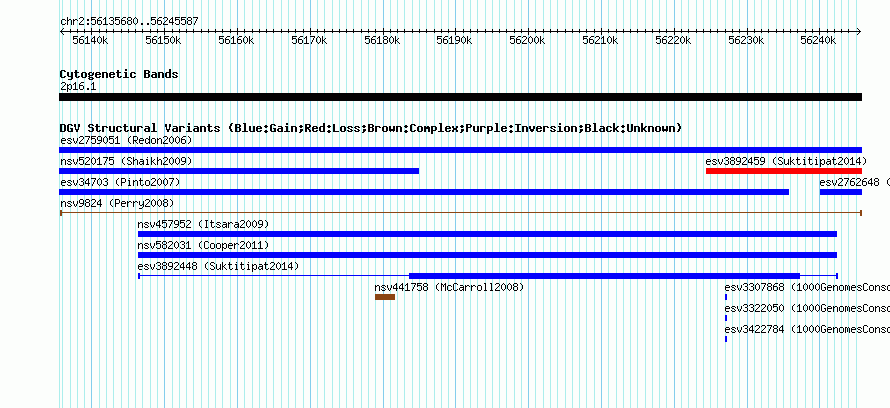Click the thick blue esv3892448 segment
The width and height of the screenshot is (890, 408).
[x=604, y=276]
